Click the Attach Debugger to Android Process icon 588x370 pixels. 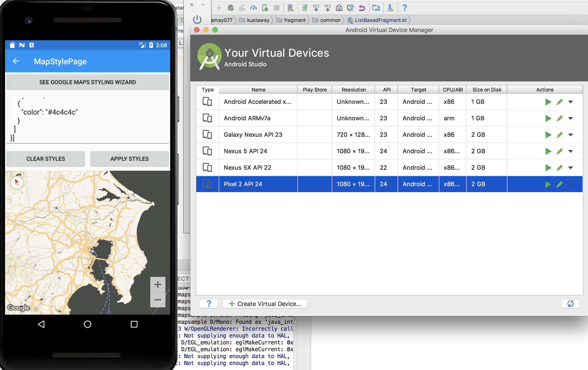pyautogui.click(x=265, y=8)
